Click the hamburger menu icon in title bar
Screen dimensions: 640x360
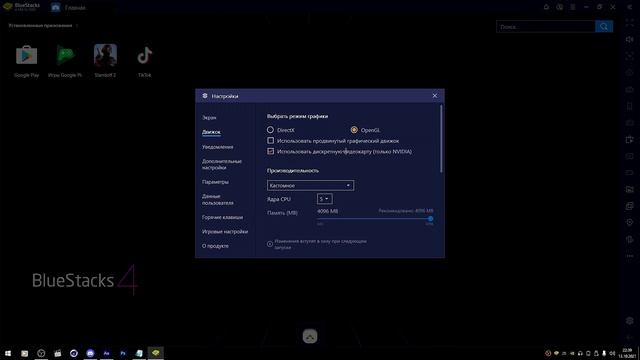(573, 7)
